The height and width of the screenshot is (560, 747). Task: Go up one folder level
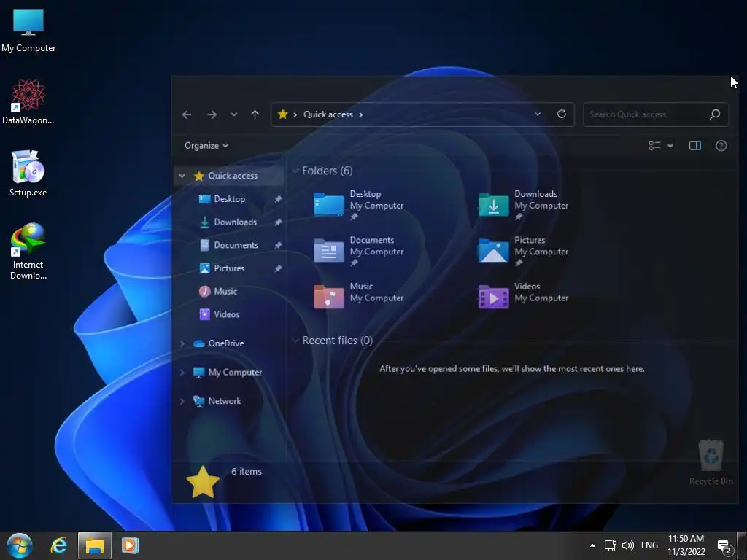(x=255, y=114)
